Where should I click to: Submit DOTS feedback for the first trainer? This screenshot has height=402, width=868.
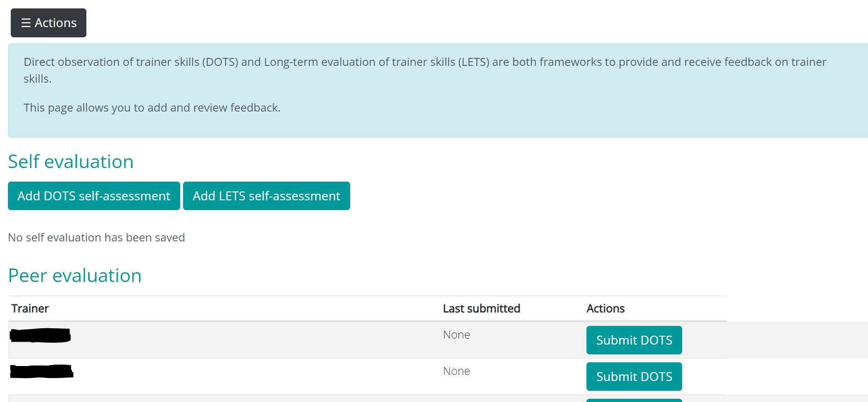coord(634,340)
